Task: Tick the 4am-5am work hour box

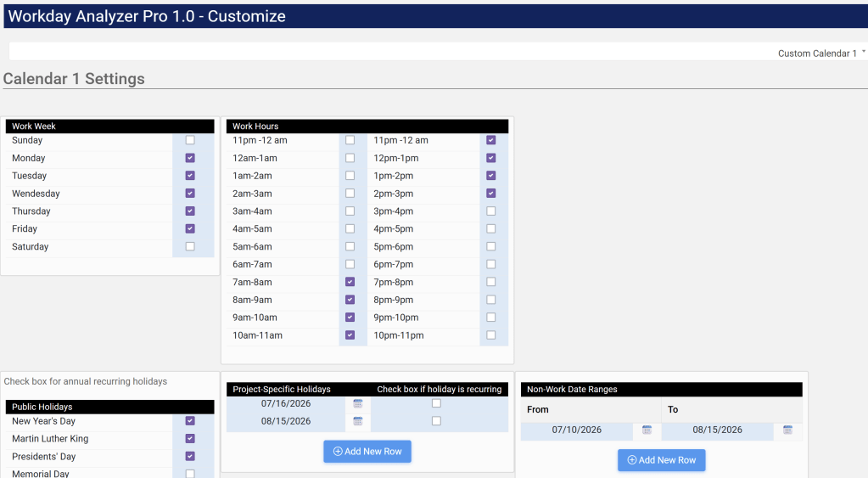Action: (x=350, y=228)
